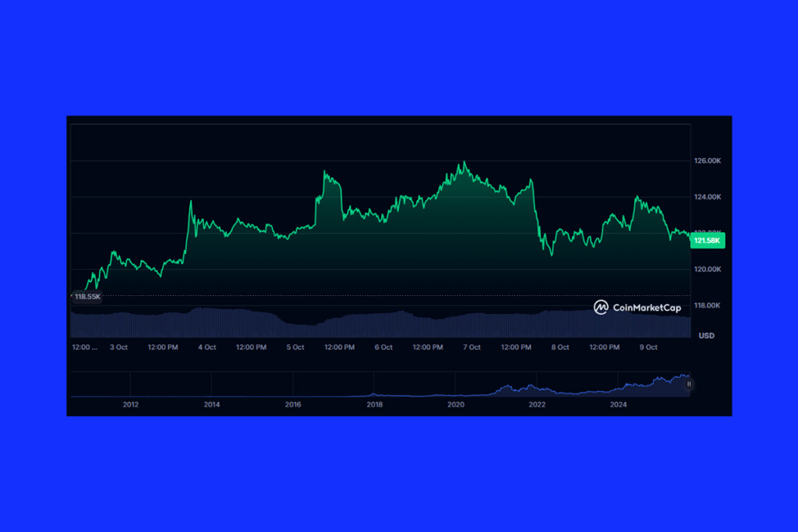Image resolution: width=798 pixels, height=532 pixels.
Task: Select the 9 Oct date label
Action: (648, 347)
